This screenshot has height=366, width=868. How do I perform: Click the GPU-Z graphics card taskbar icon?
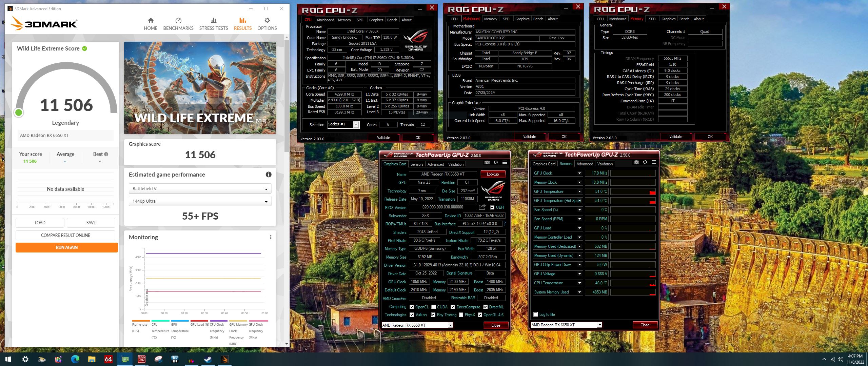(x=125, y=359)
